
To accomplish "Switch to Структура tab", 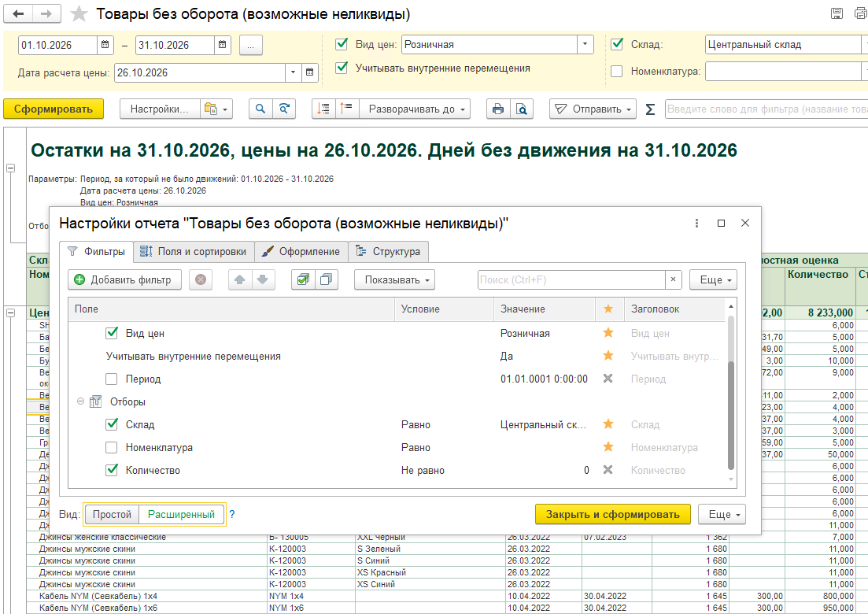I will click(389, 251).
